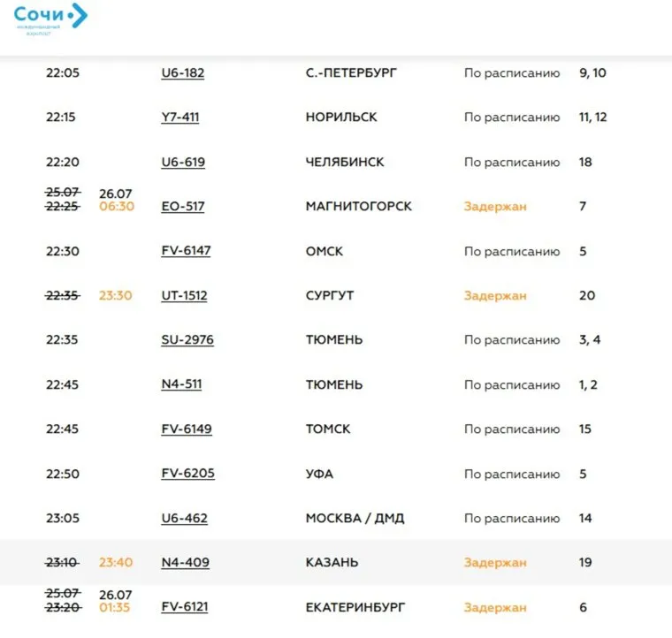Image resolution: width=672 pixels, height=638 pixels.
Task: Select flight SU-2976 link
Action: click(187, 339)
